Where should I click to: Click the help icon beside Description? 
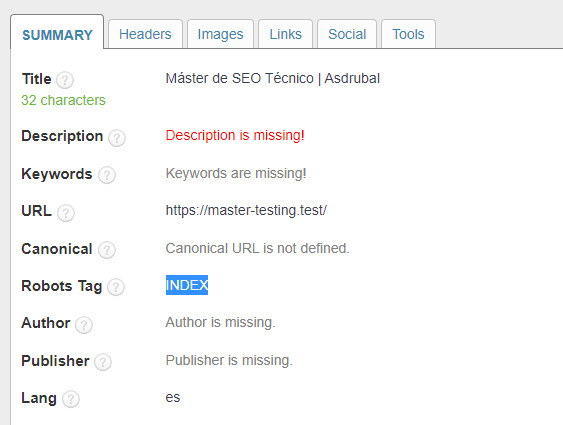coord(117,138)
